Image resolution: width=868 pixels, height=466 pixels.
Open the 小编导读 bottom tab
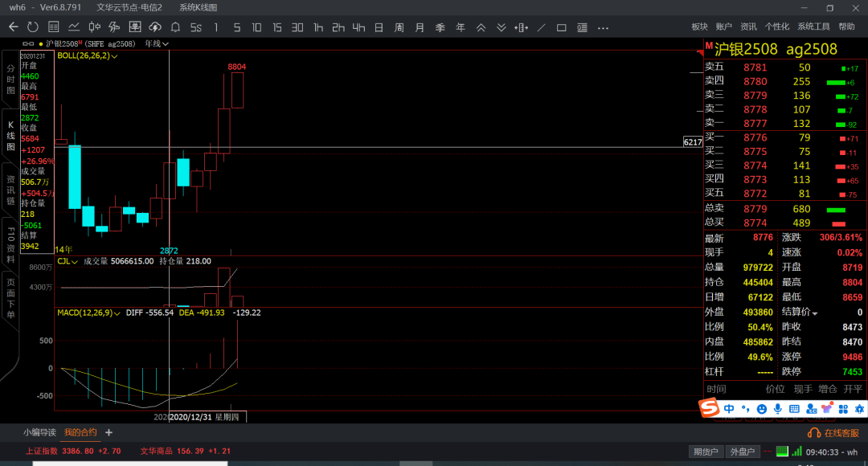[39, 432]
